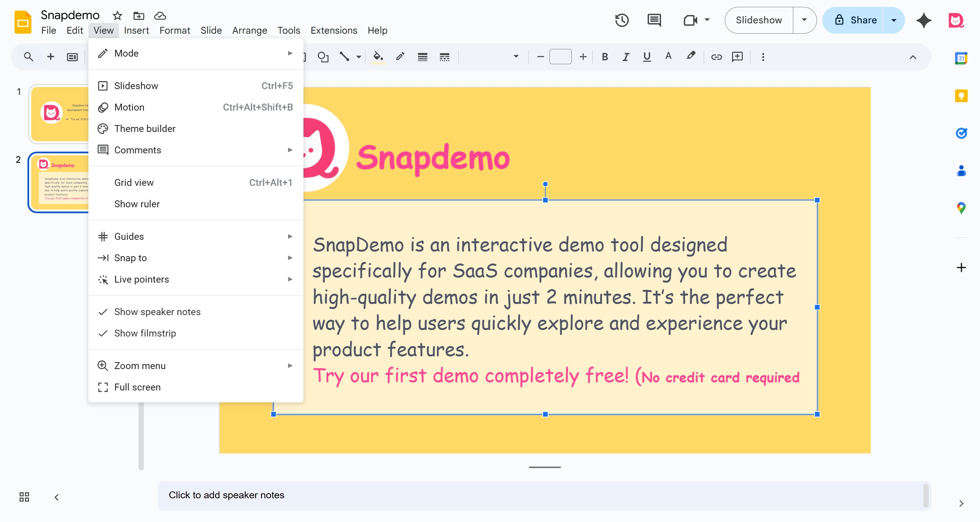The width and height of the screenshot is (980, 522).
Task: Select slide 1 thumbnail
Action: pyautogui.click(x=60, y=114)
